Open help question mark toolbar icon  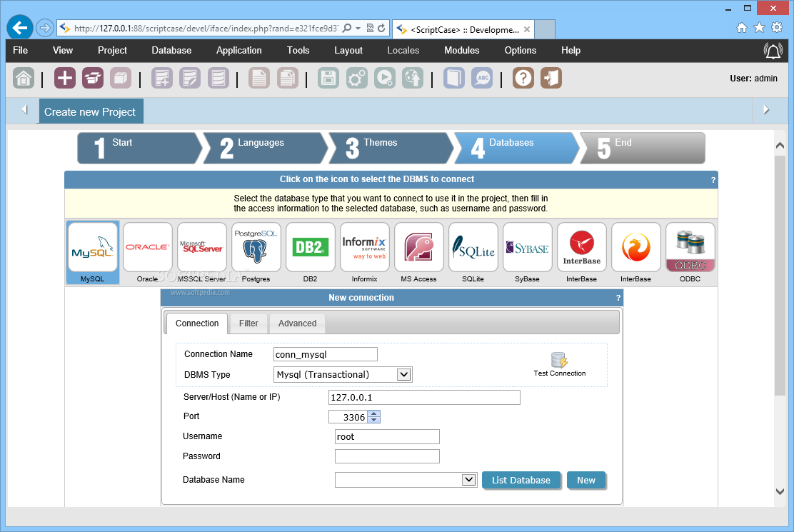coord(523,79)
